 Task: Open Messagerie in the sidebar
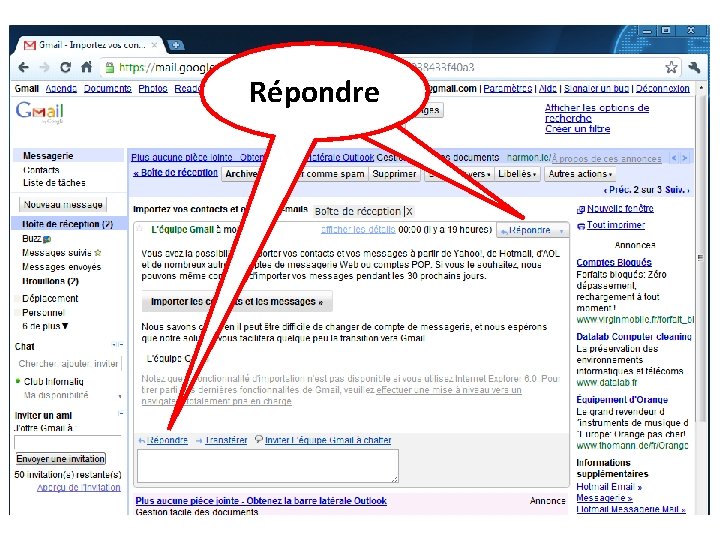tap(48, 156)
